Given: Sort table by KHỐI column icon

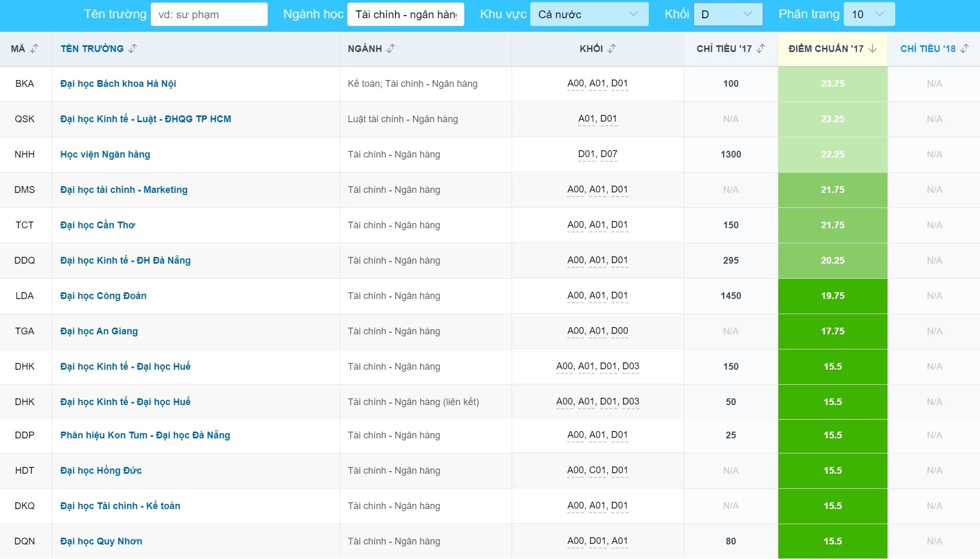Looking at the screenshot, I should [x=612, y=48].
